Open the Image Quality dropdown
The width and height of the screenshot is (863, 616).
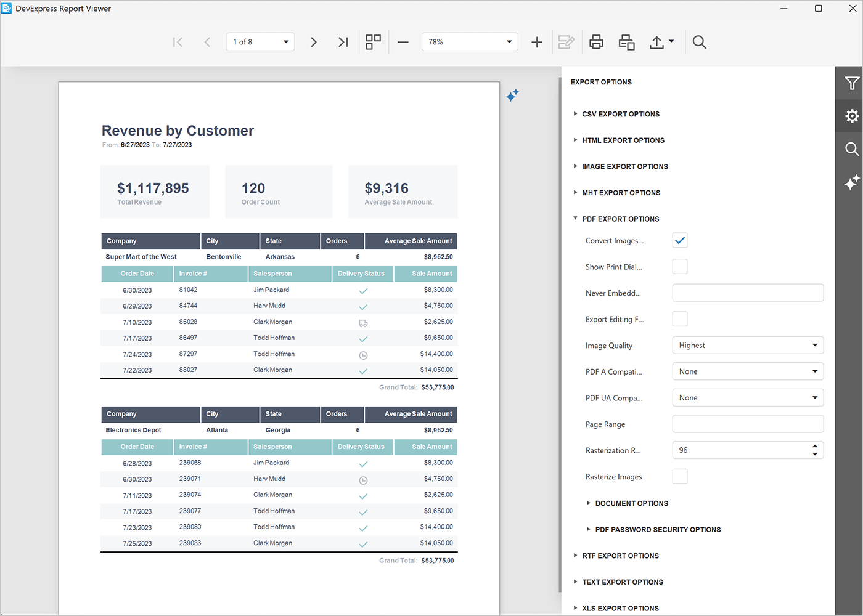pyautogui.click(x=747, y=345)
